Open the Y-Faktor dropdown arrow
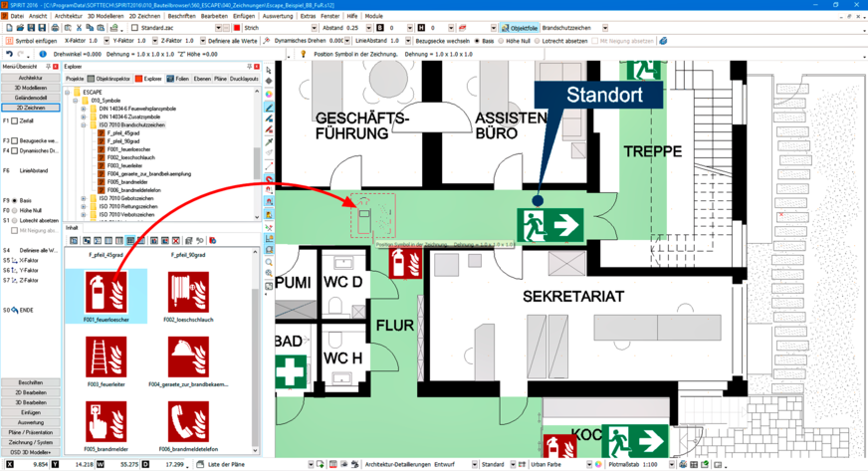 pyautogui.click(x=154, y=41)
